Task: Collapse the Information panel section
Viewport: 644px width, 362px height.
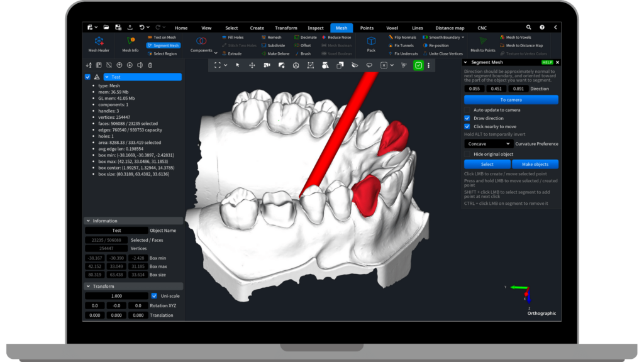Action: [88, 221]
